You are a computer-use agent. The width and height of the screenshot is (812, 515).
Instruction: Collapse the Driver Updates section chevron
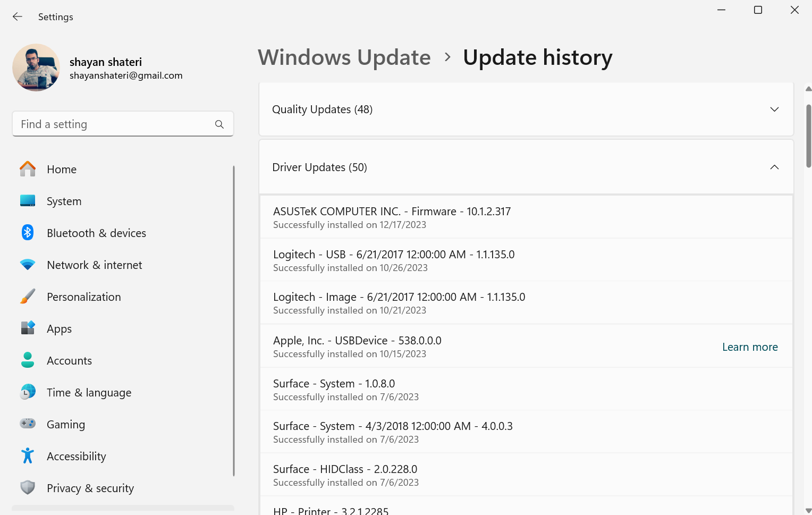[x=774, y=167]
